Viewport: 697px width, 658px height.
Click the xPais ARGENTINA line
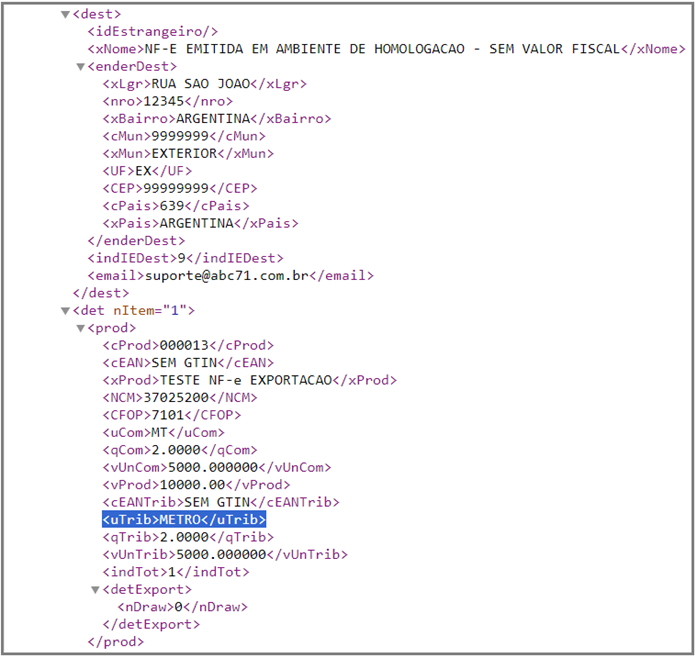coord(200,223)
